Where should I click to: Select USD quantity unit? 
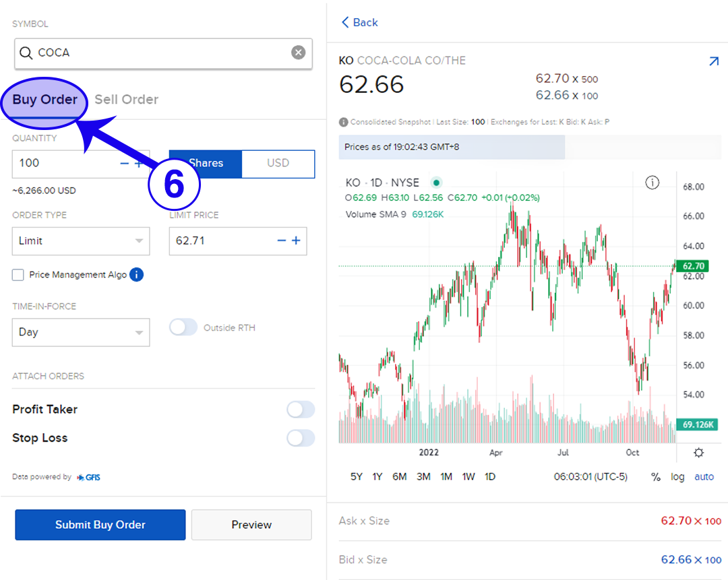(278, 163)
